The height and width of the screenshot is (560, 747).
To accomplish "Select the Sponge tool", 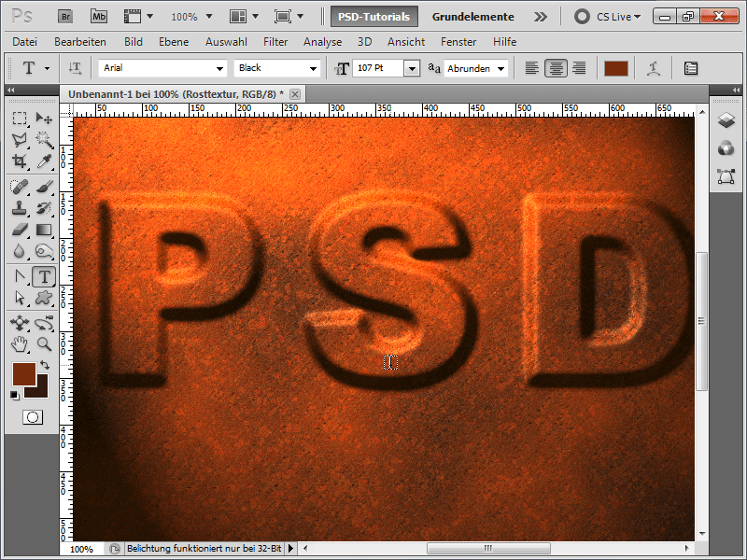I will coord(44,250).
